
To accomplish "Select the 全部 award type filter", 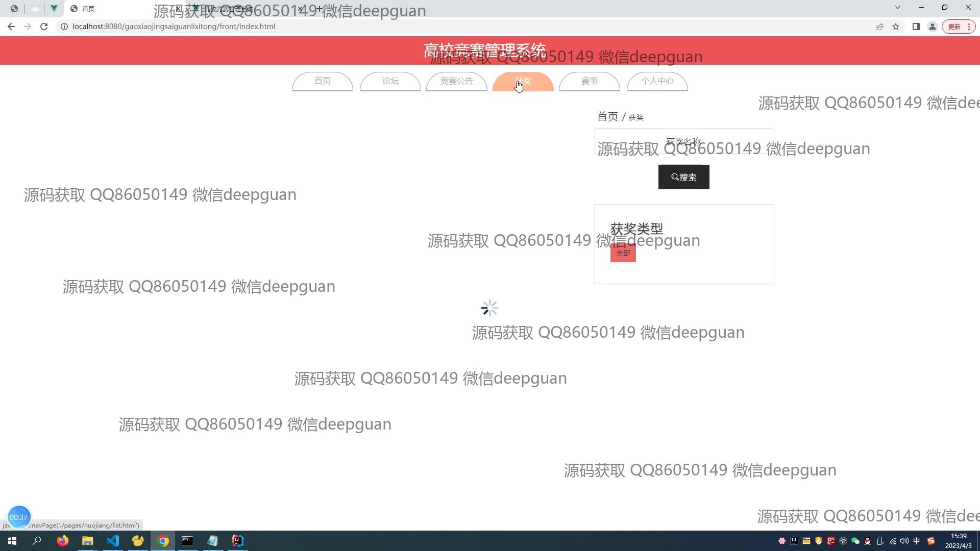I will click(x=623, y=253).
